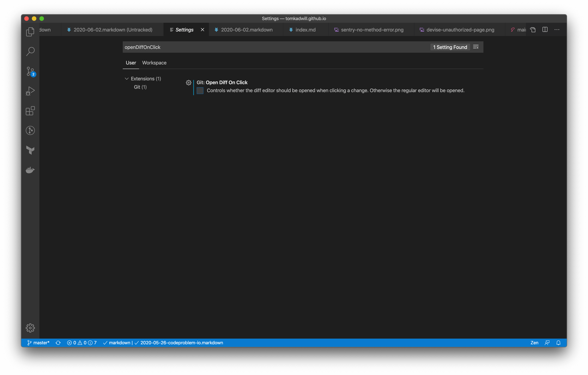Open notifications bell in status bar
The width and height of the screenshot is (588, 375).
[558, 343]
